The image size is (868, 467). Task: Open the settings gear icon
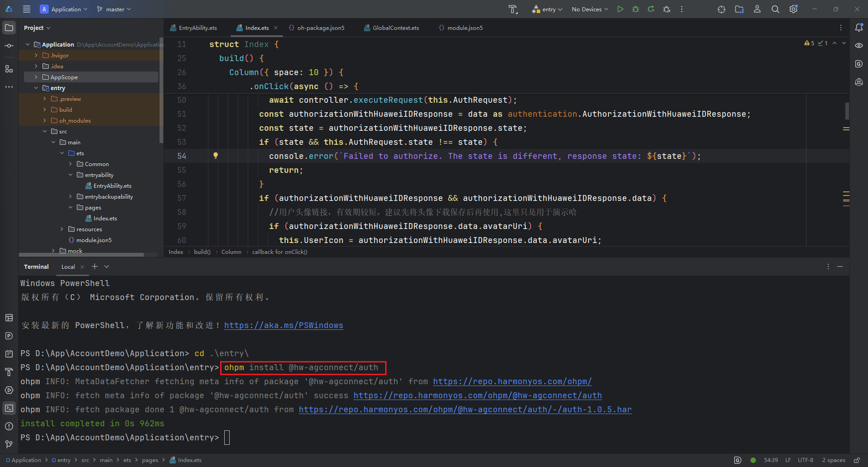(793, 9)
